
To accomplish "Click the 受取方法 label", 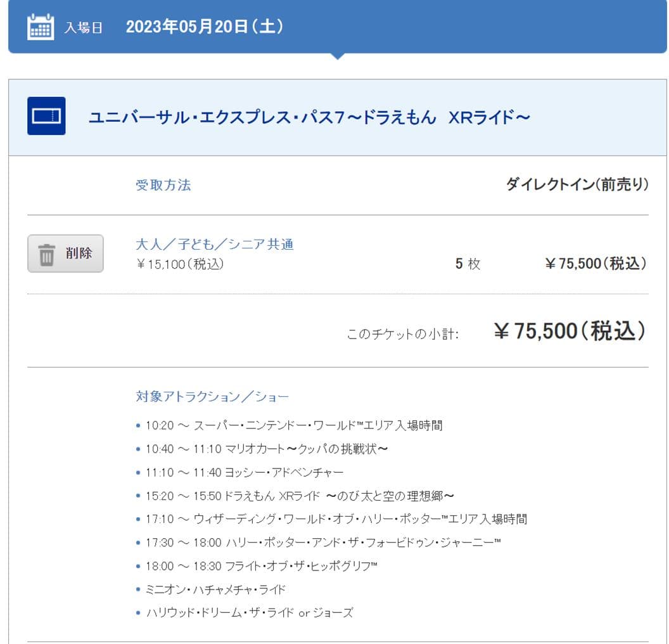I will (x=163, y=185).
